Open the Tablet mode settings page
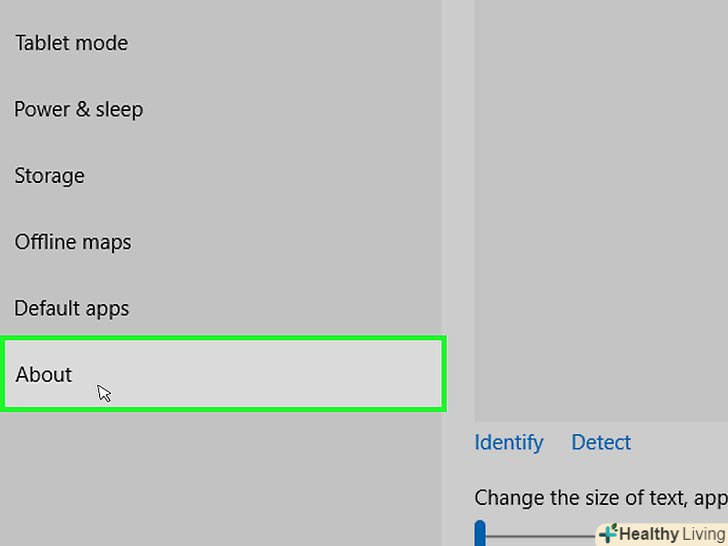This screenshot has width=728, height=546. pos(71,43)
